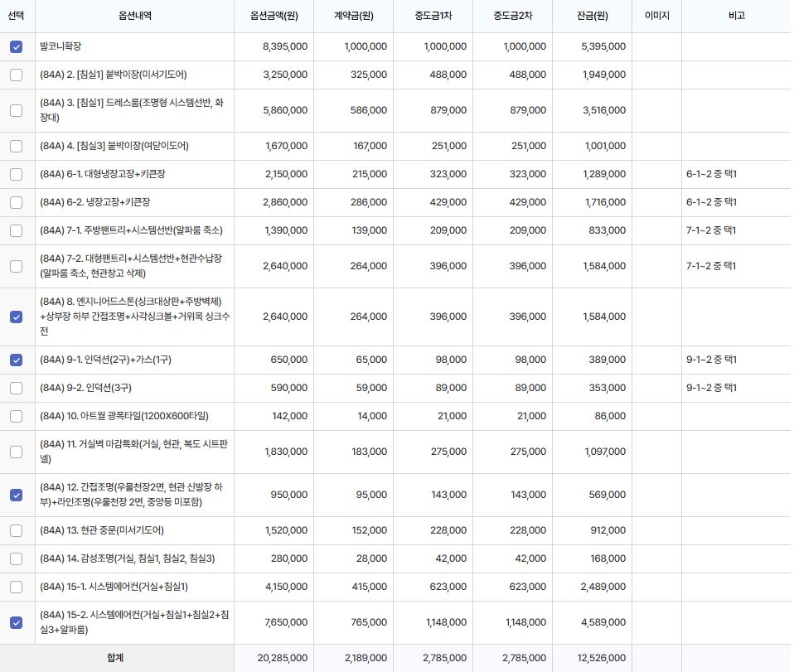This screenshot has height=672, width=794.
Task: Select the (84A) 3. 드레스룸 option checkbox
Action: tap(17, 110)
